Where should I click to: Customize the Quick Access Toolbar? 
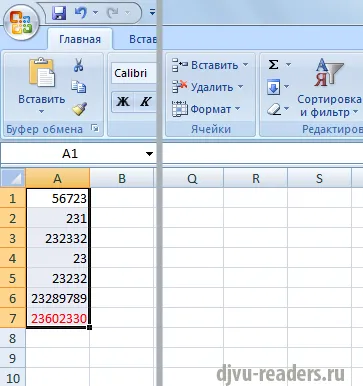(x=152, y=13)
